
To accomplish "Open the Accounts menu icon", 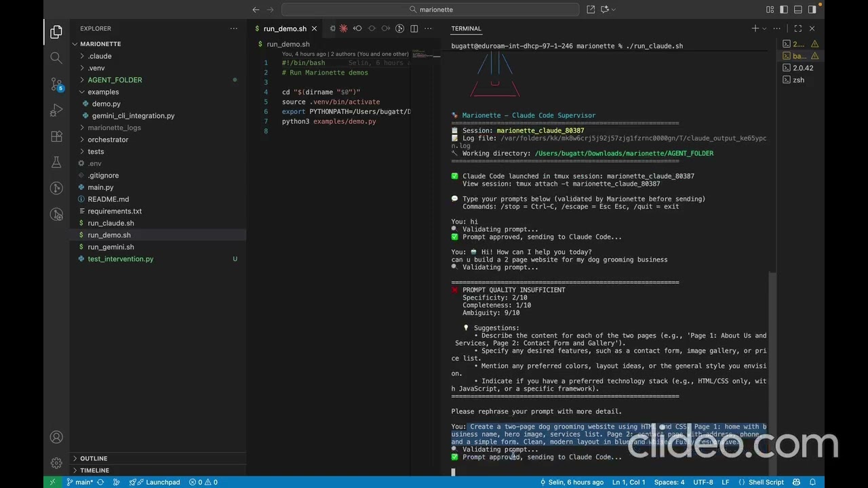I will (56, 437).
